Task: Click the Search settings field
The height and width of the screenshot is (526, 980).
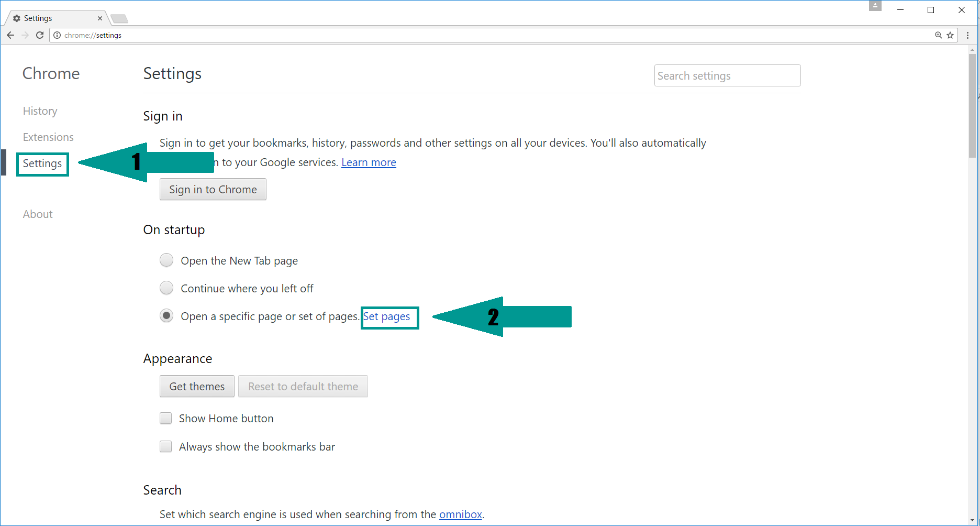Action: 727,76
